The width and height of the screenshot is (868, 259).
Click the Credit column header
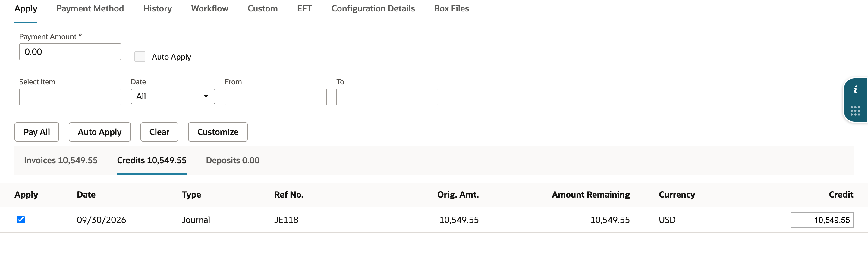point(841,195)
